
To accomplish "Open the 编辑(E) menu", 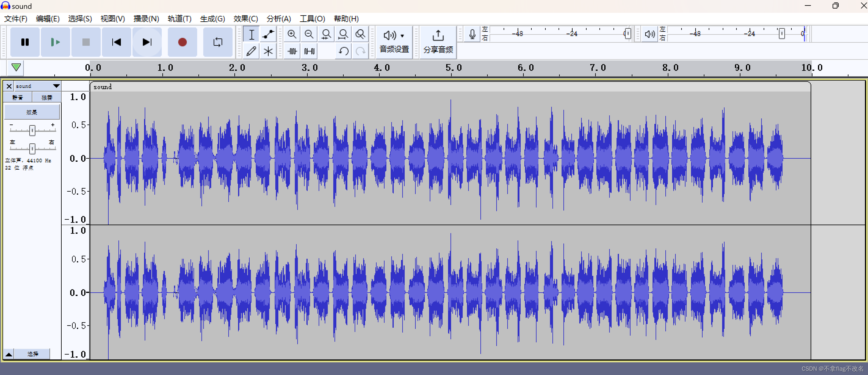I will click(48, 19).
